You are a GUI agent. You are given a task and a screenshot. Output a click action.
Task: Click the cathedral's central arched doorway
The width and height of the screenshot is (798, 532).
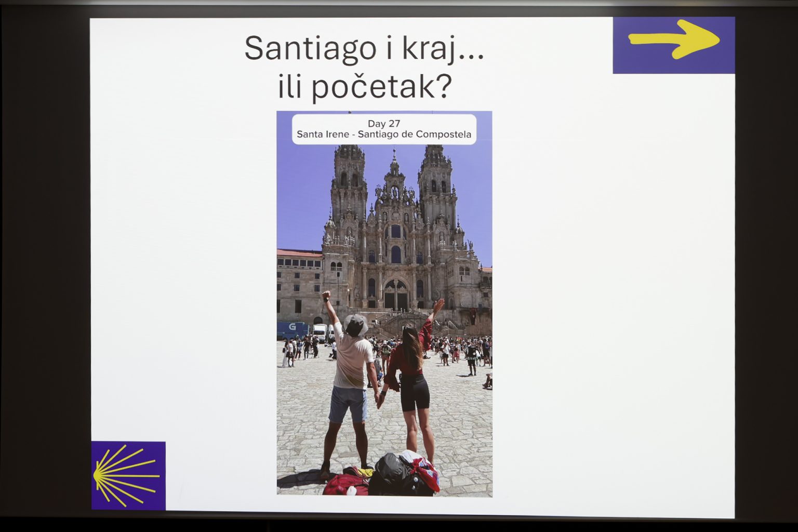[396, 295]
